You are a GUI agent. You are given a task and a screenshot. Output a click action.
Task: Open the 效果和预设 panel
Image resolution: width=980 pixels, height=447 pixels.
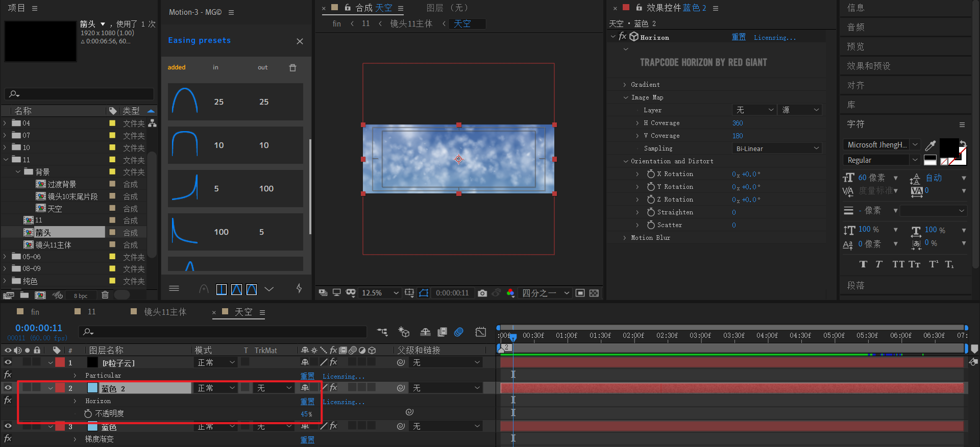tap(869, 66)
